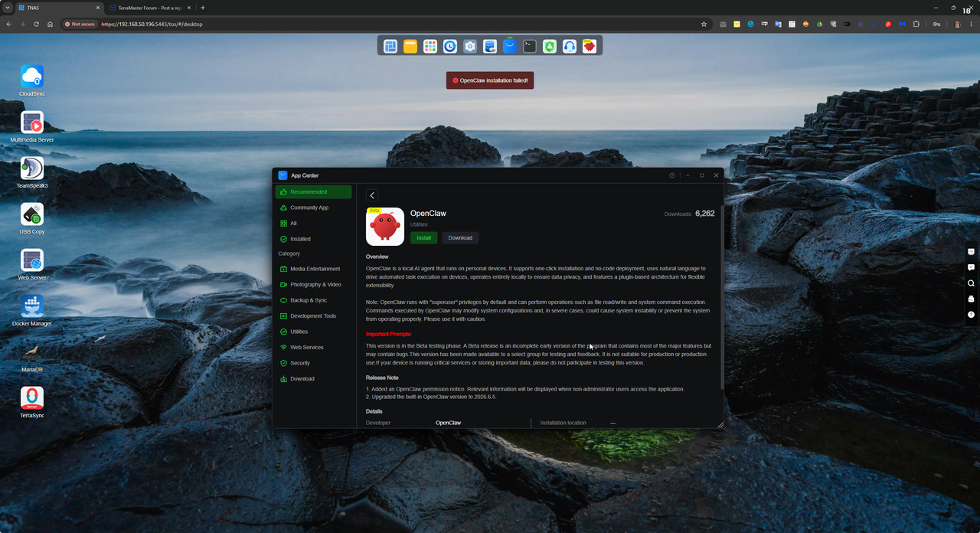Launch TeamSpeak3 desktop shortcut

click(x=32, y=172)
